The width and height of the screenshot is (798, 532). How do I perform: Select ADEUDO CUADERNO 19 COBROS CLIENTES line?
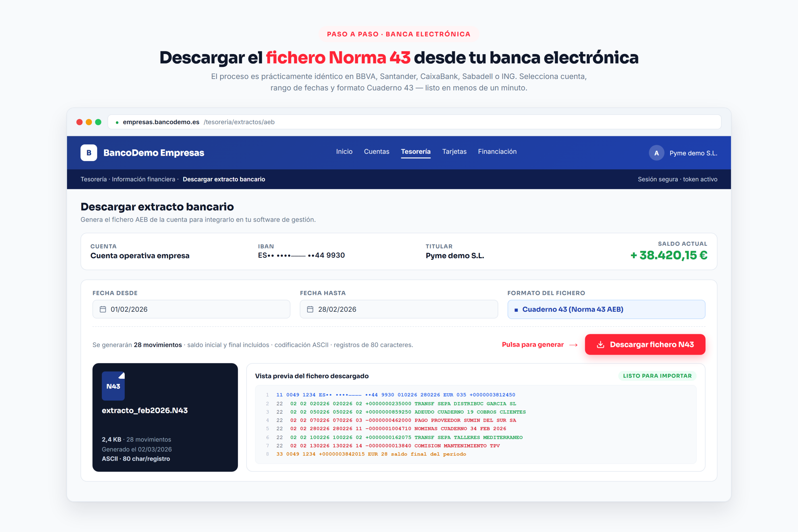pos(401,412)
